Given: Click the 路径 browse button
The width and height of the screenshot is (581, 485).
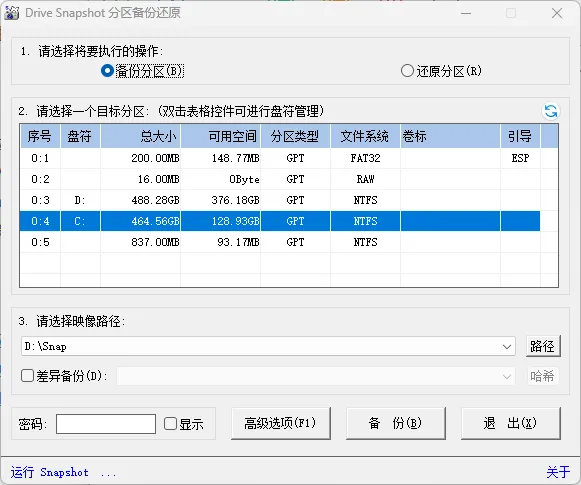Looking at the screenshot, I should pos(543,346).
